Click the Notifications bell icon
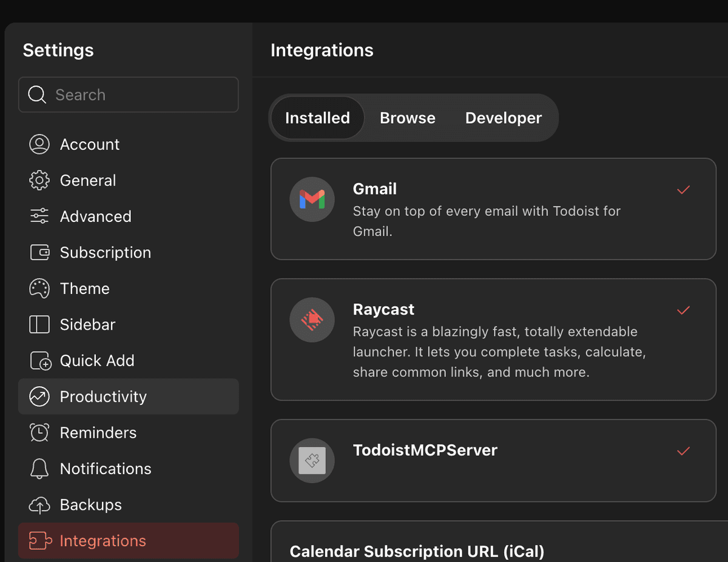 (x=39, y=469)
